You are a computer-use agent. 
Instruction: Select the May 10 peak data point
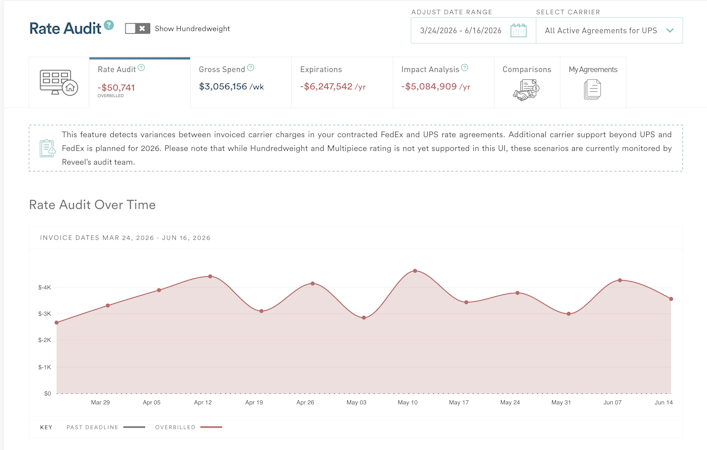pyautogui.click(x=415, y=271)
